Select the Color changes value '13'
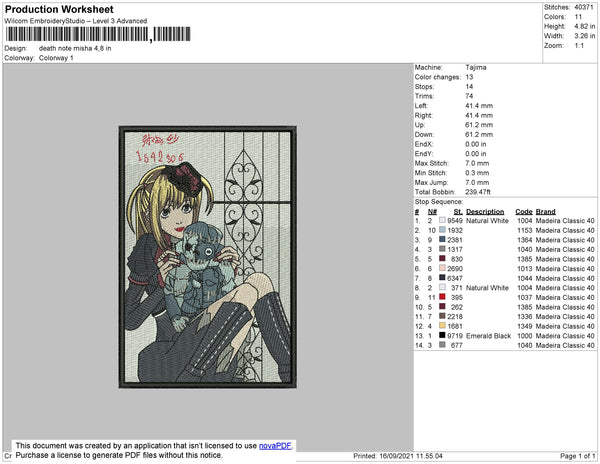600x464 pixels. click(x=470, y=77)
